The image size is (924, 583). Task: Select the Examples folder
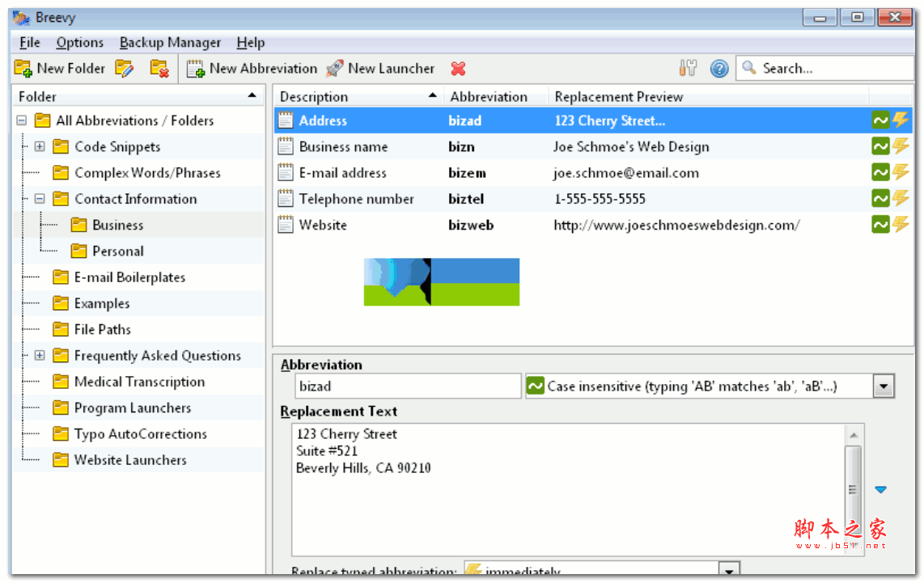tap(102, 303)
